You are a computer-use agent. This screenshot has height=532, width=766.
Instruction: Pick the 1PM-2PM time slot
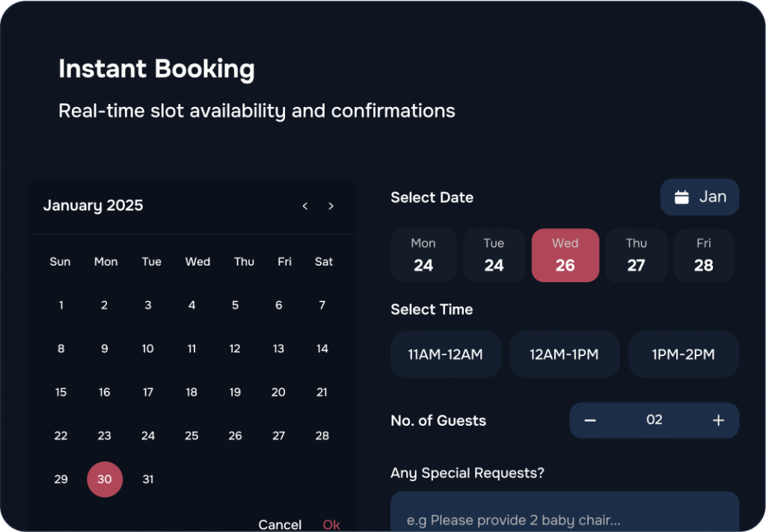pos(683,355)
